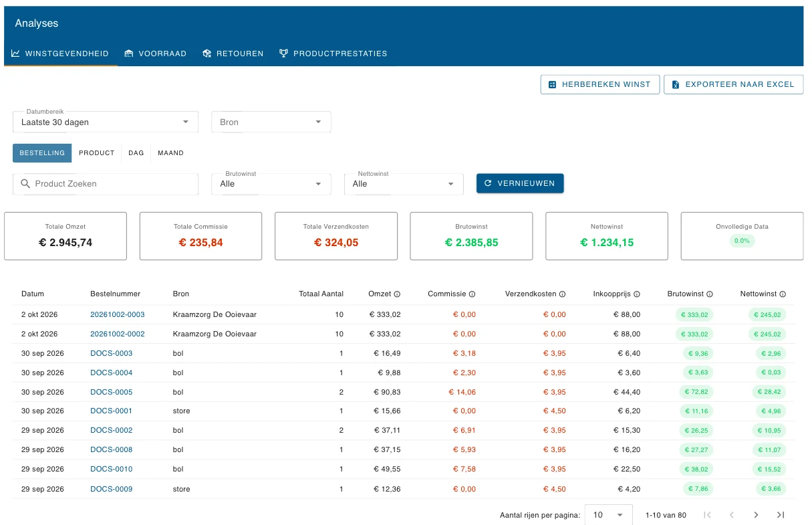Expand the Brutowinst filter dropdown
812x525 pixels.
tap(271, 183)
